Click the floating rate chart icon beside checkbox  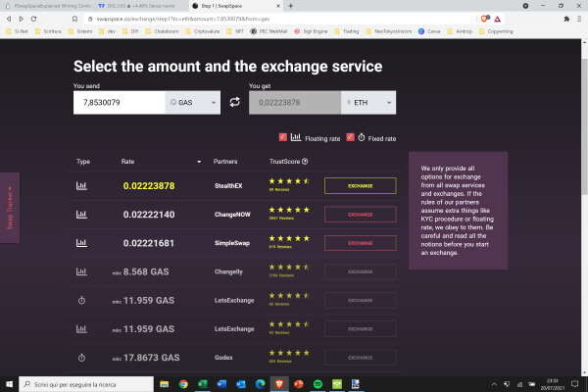pyautogui.click(x=296, y=137)
